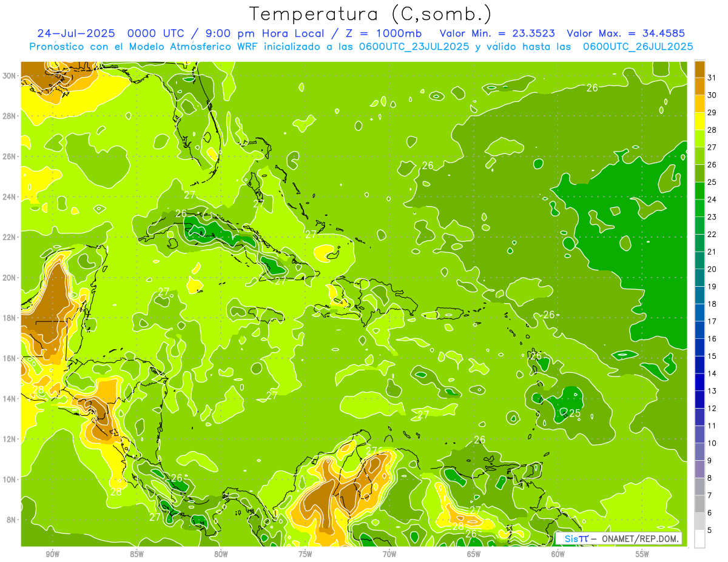Image resolution: width=728 pixels, height=562 pixels.
Task: Click the init time '0600UTC_23JUL2025'
Action: [414, 46]
